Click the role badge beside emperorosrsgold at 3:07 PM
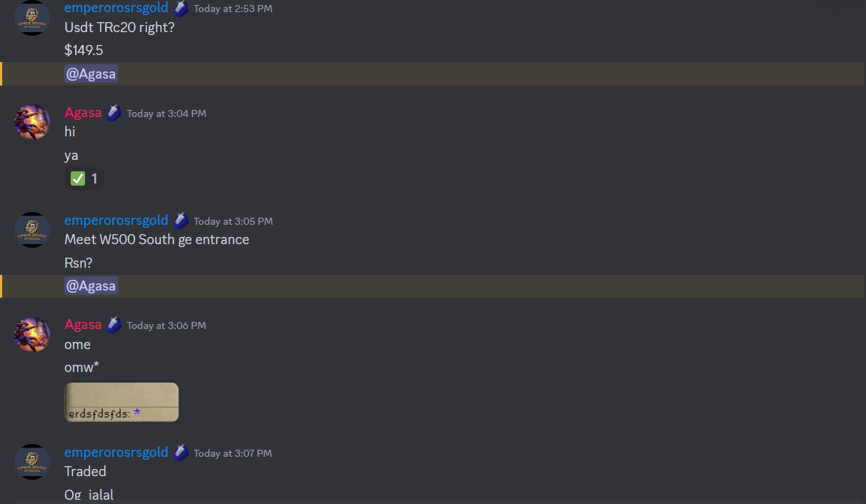Viewport: 866px width, 504px height. point(181,453)
